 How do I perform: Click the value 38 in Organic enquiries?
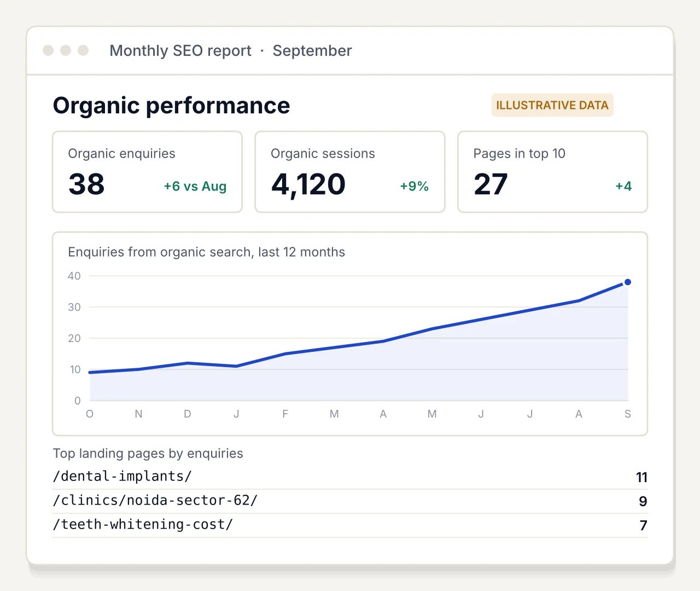[86, 184]
